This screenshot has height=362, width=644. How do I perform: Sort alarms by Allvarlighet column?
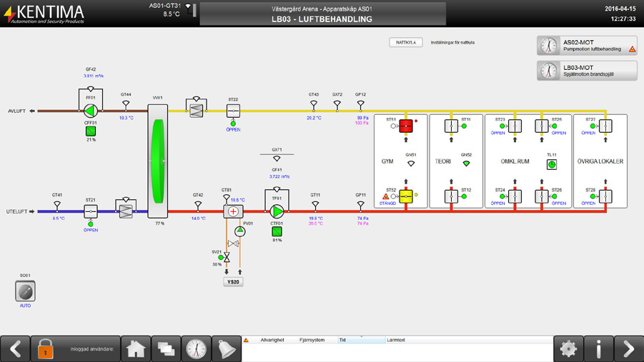tap(272, 340)
